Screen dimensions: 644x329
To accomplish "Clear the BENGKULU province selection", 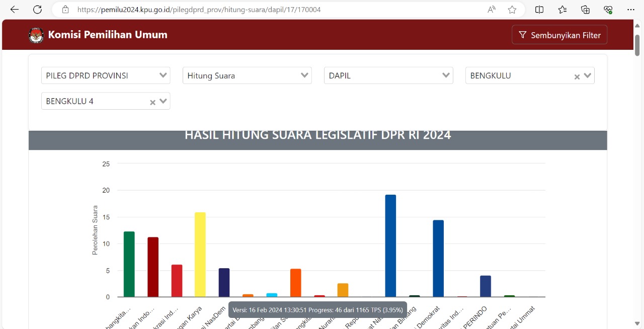I will 577,76.
